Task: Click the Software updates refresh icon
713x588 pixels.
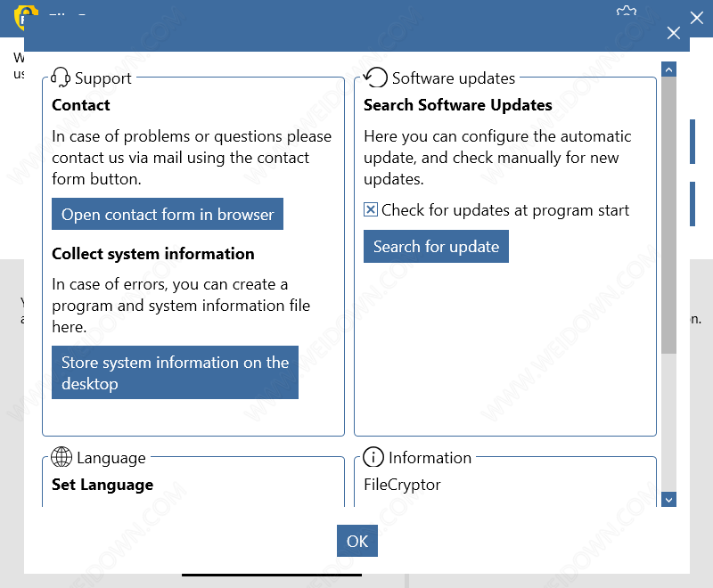Action: coord(375,78)
